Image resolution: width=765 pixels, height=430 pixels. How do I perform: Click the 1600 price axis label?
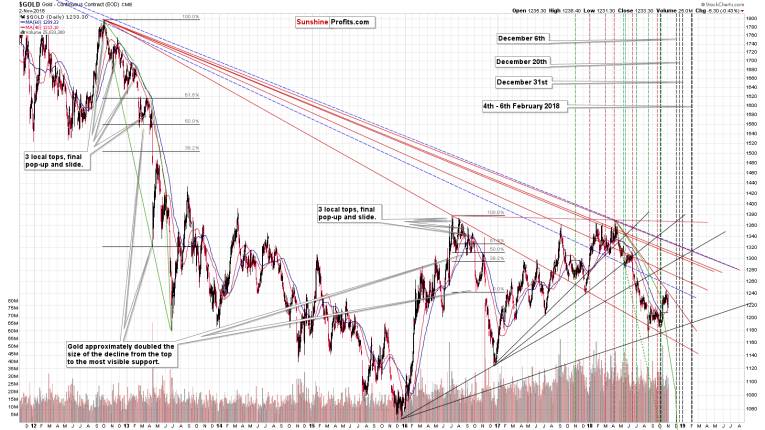coord(751,105)
